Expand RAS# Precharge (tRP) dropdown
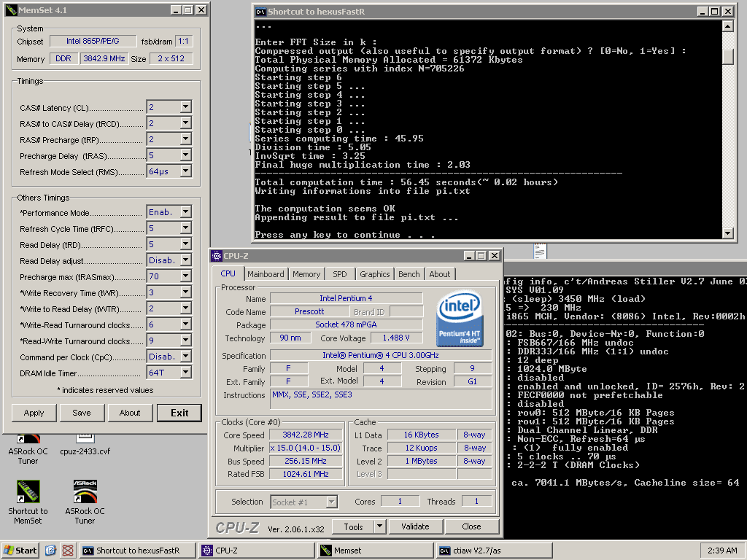Viewport: 747px width, 560px height. coord(186,139)
